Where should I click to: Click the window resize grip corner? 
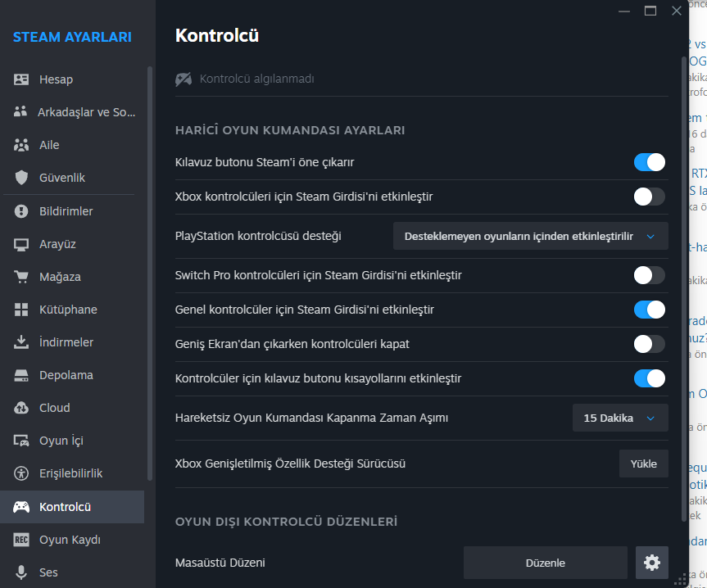pos(680,580)
